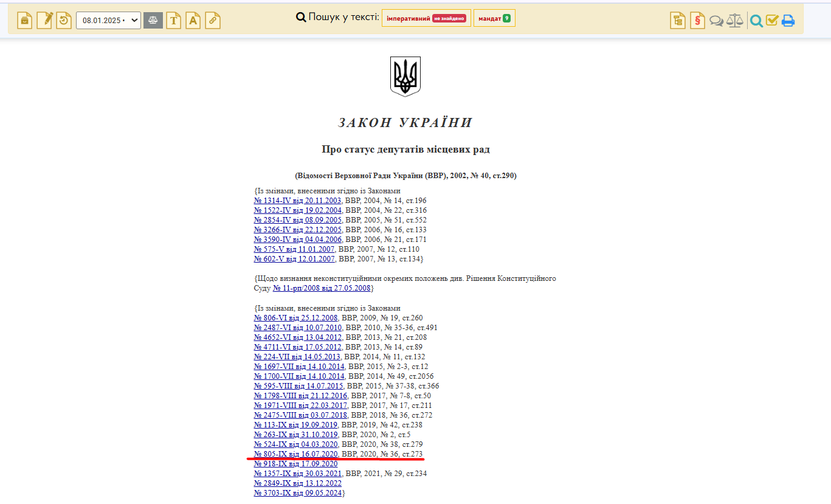Open law № 595-VIII від 14.07.2015
Viewport: 831px width, 504px height.
point(300,386)
